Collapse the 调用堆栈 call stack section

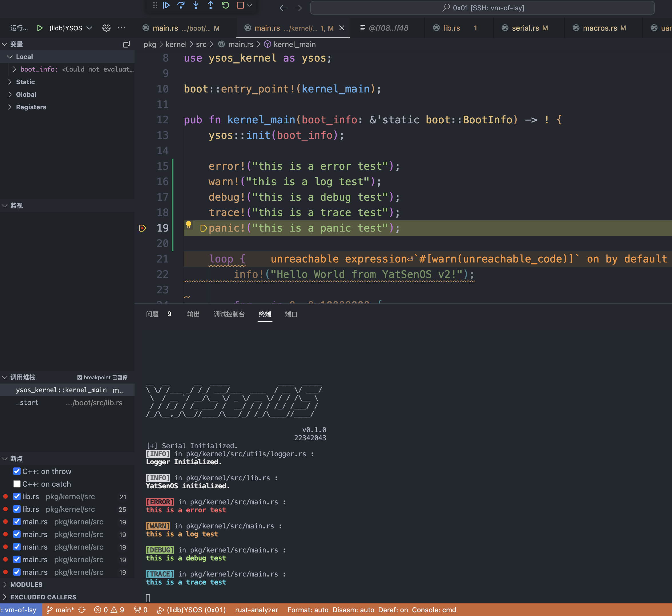pos(5,377)
